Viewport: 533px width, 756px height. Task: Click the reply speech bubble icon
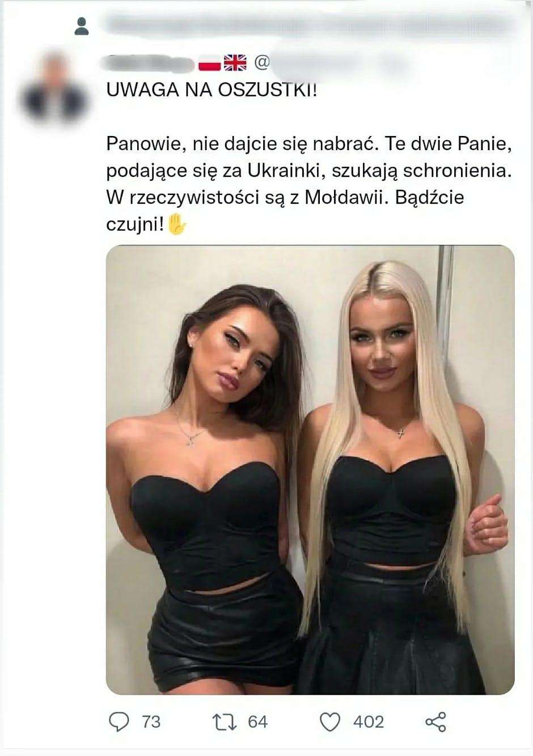click(119, 721)
